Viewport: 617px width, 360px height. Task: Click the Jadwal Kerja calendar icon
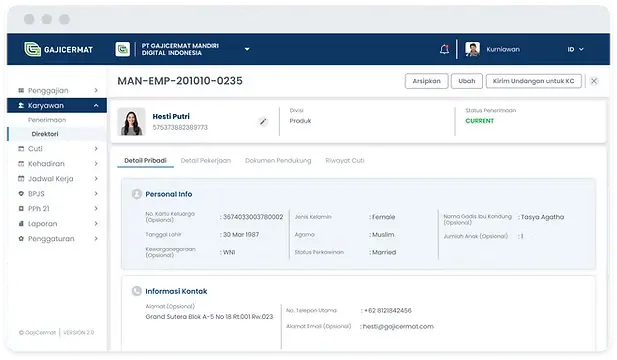(21, 179)
